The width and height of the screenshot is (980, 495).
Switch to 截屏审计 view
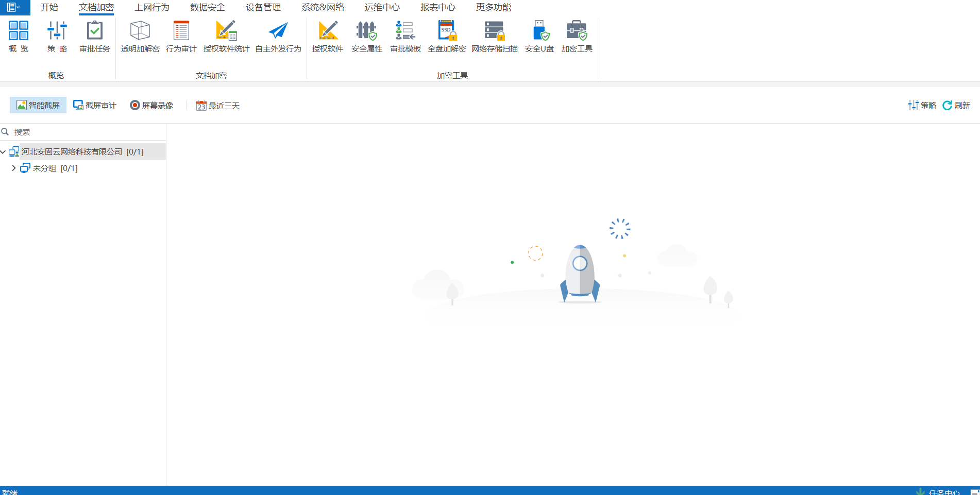point(95,105)
